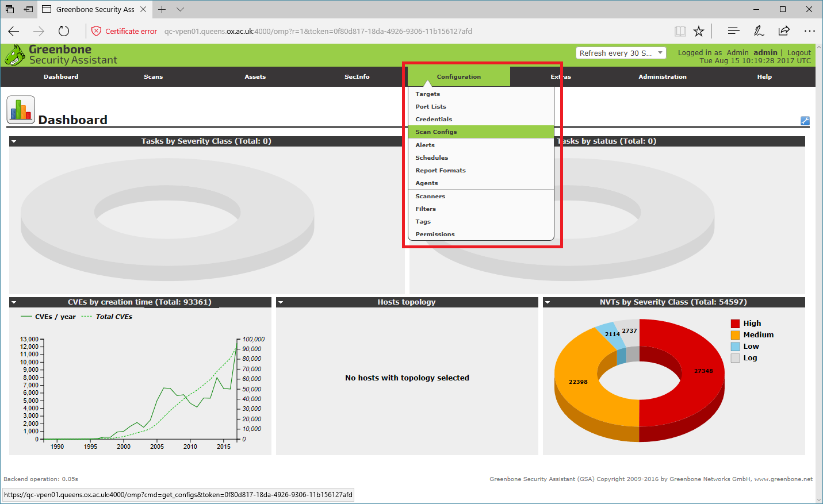Expand the CVEs by creation time chart menu
This screenshot has width=823, height=504.
click(14, 302)
